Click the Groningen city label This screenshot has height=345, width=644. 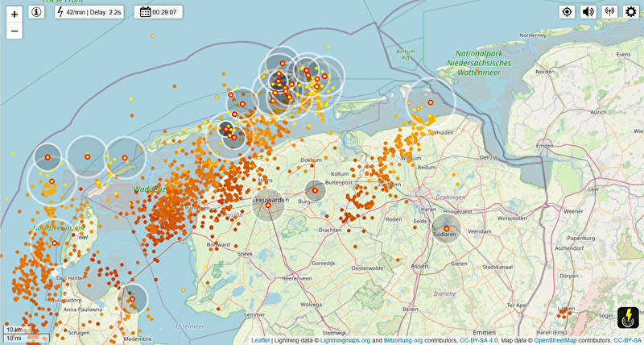[x=451, y=197]
